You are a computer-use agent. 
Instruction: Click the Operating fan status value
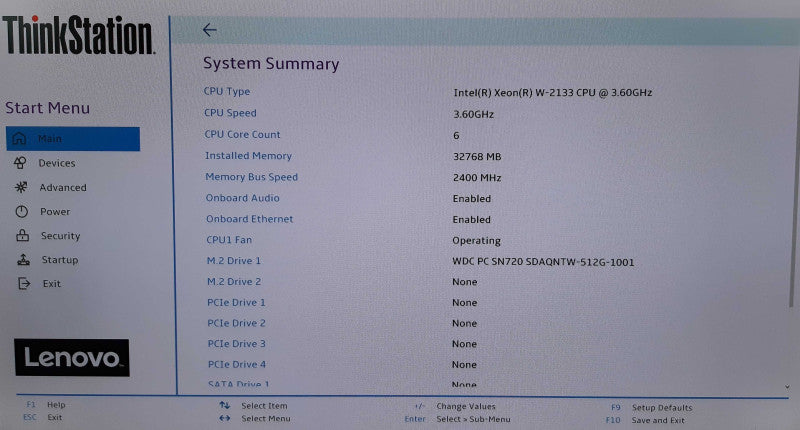point(477,240)
